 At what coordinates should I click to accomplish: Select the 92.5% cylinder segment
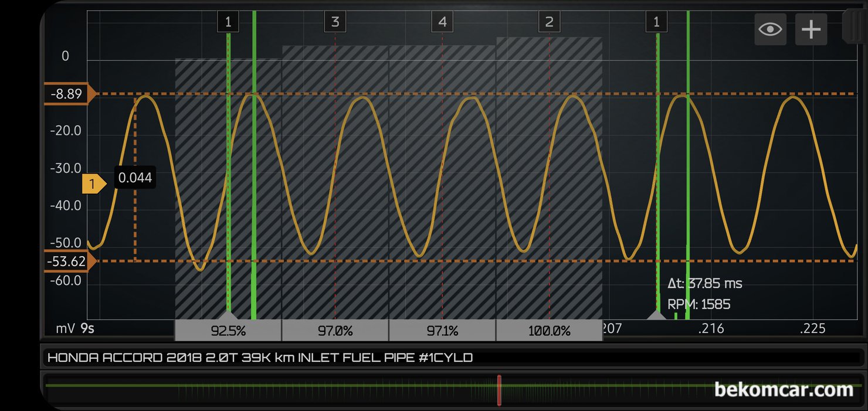[228, 331]
